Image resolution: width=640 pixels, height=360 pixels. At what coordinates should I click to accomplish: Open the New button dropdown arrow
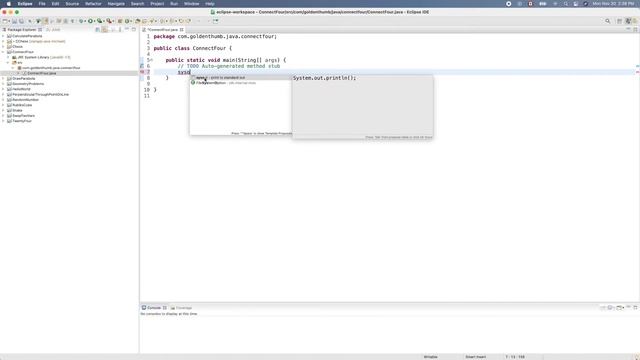9,21
